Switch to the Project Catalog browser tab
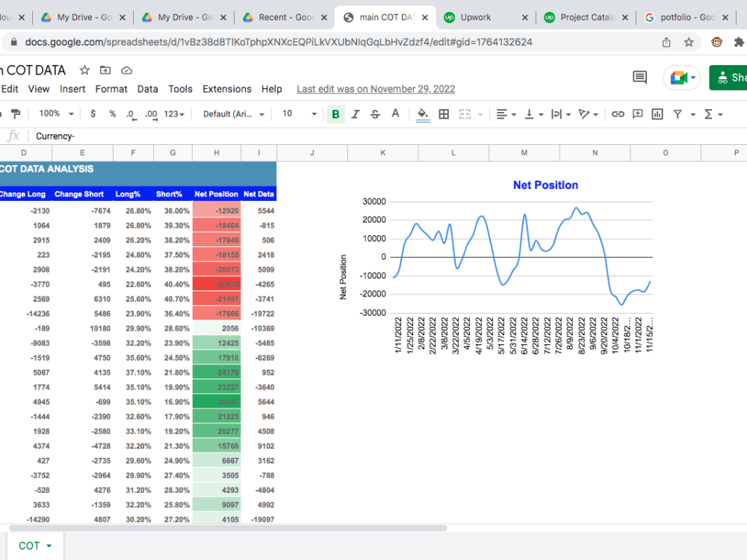 [x=586, y=18]
